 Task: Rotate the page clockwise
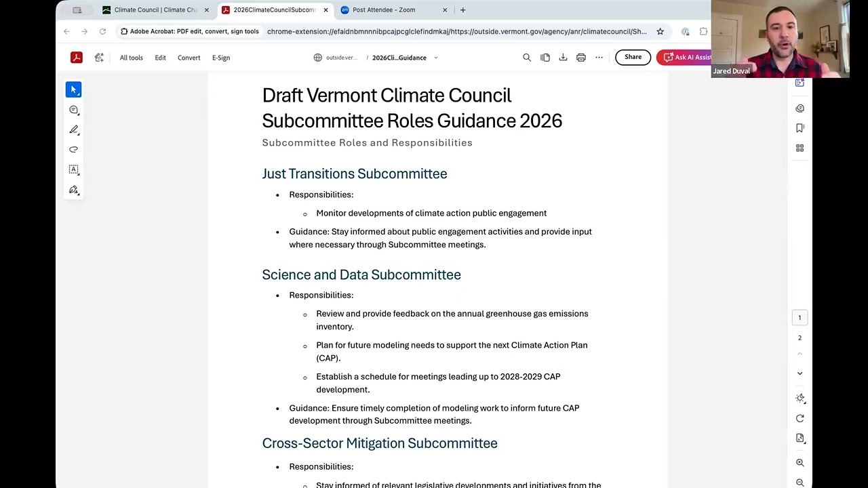pos(800,418)
